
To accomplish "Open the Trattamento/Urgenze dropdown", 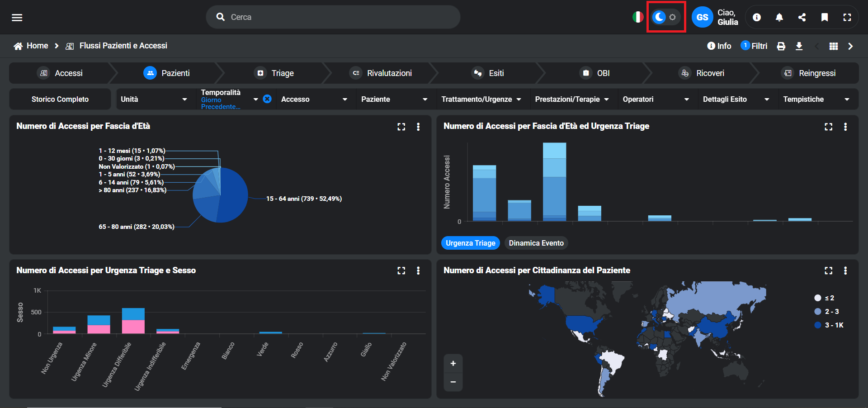I will coord(481,99).
